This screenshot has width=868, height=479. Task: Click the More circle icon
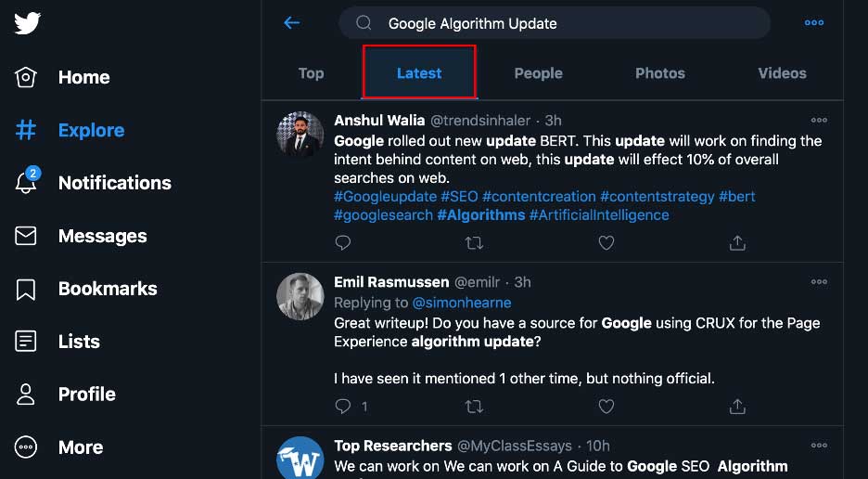tap(26, 447)
